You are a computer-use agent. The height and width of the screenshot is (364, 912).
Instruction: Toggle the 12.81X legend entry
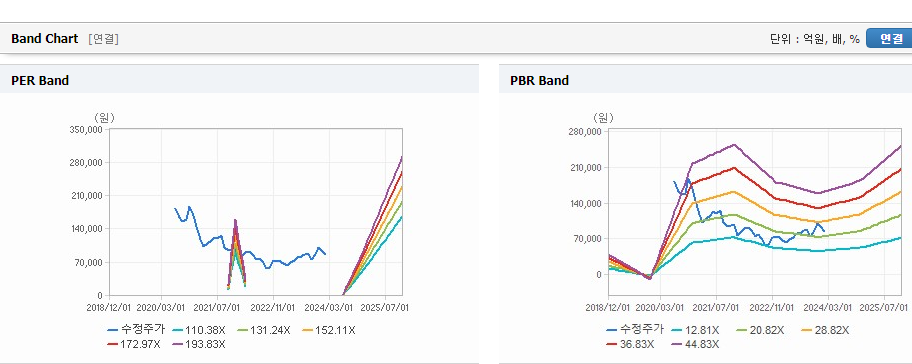click(x=696, y=330)
